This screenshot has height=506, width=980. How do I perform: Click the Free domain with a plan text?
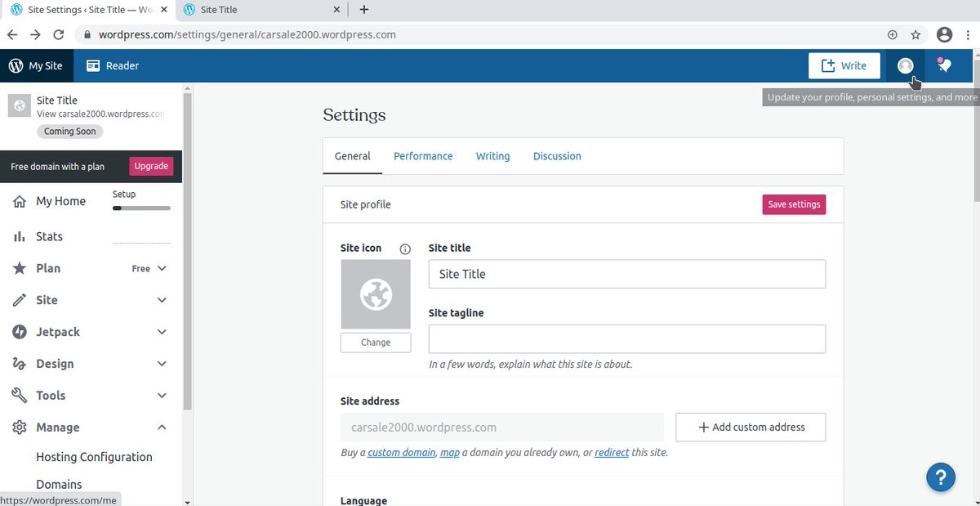tap(57, 166)
